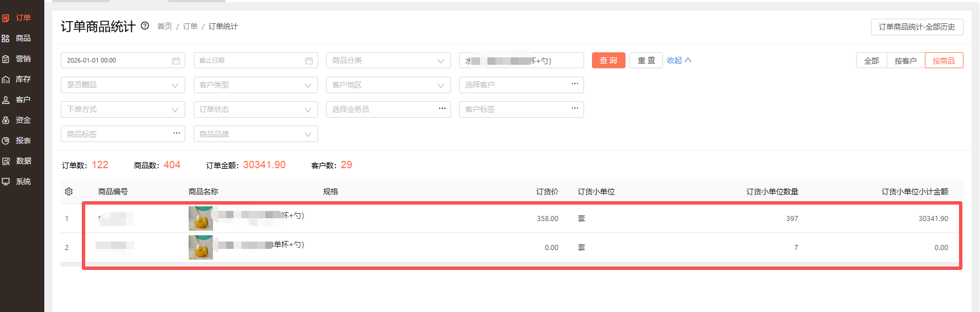
Task: Click the quantity 7 cell in row 2
Action: [x=796, y=248]
